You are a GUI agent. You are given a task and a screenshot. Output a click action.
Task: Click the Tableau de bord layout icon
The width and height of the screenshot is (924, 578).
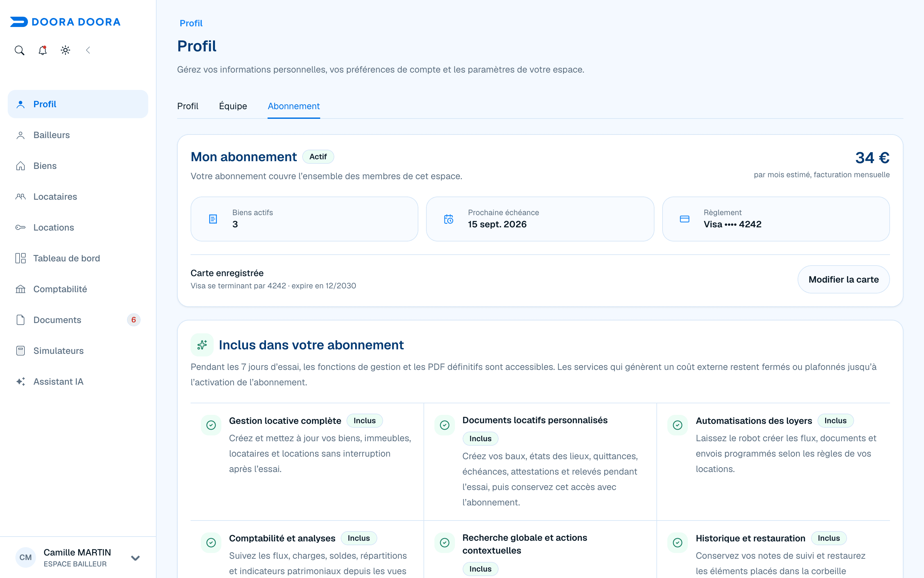(21, 258)
